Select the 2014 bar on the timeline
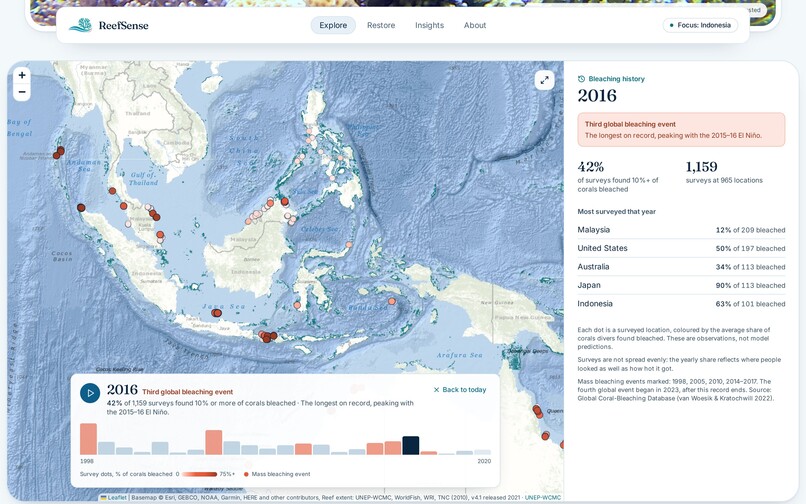Image resolution: width=806 pixels, height=504 pixels. [375, 448]
